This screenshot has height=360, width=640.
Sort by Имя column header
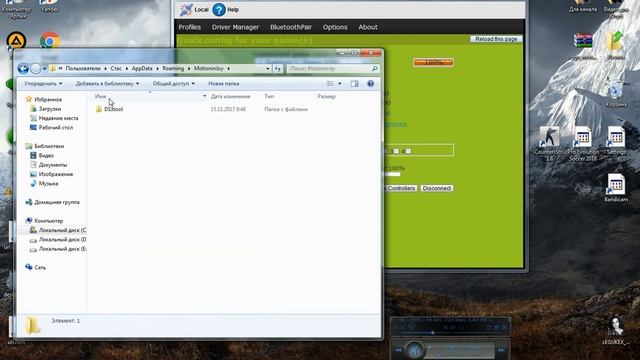100,97
